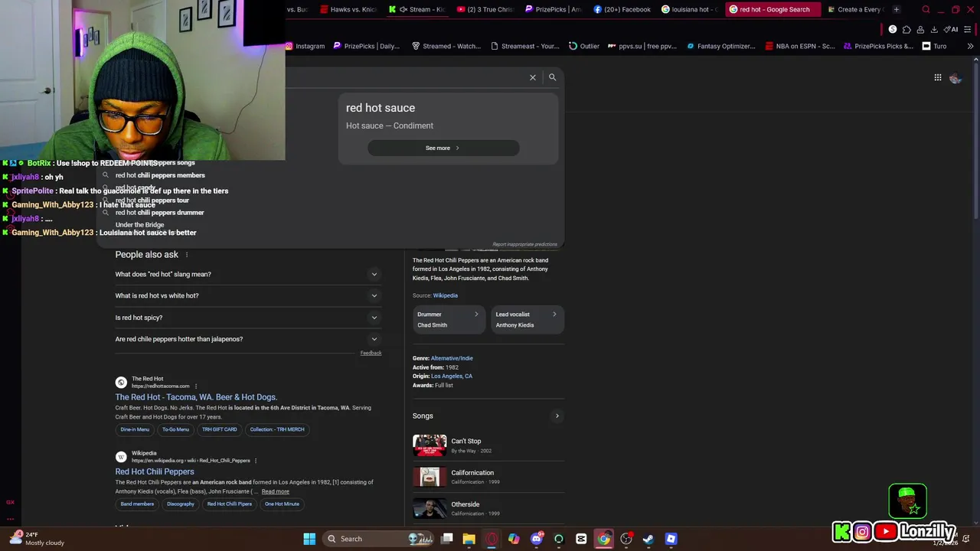Click the Alternative/Indie genre link
The height and width of the screenshot is (551, 980).
(452, 358)
